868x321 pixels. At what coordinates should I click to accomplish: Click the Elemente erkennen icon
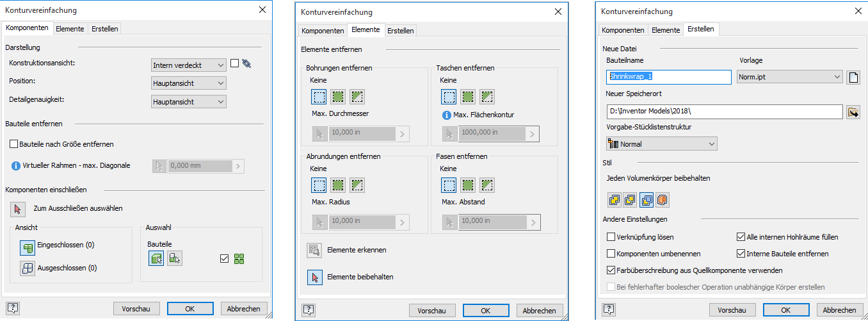[314, 251]
